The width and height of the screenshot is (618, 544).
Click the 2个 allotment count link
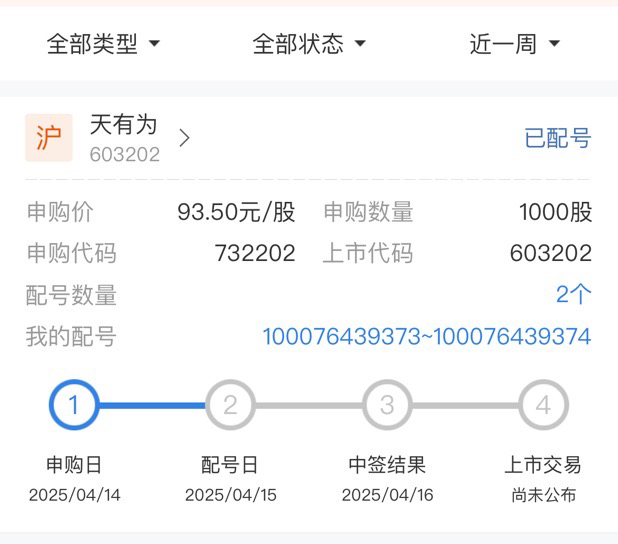[x=573, y=294]
